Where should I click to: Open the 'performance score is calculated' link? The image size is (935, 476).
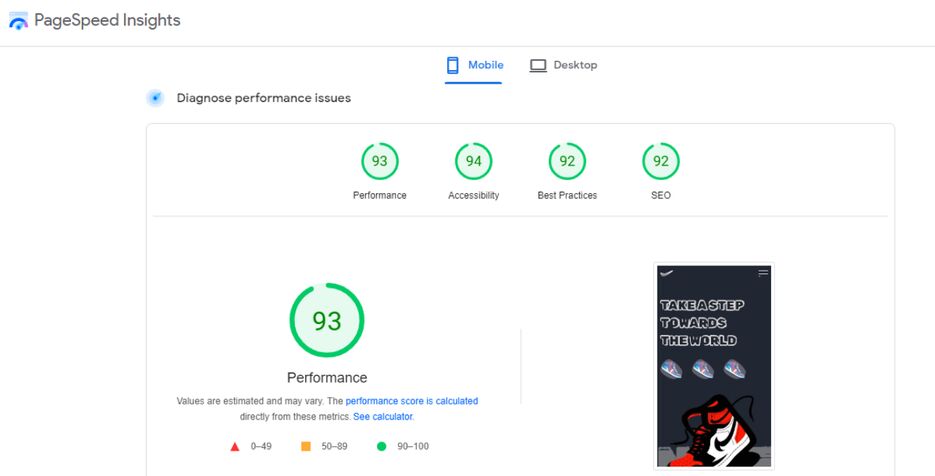tap(411, 401)
